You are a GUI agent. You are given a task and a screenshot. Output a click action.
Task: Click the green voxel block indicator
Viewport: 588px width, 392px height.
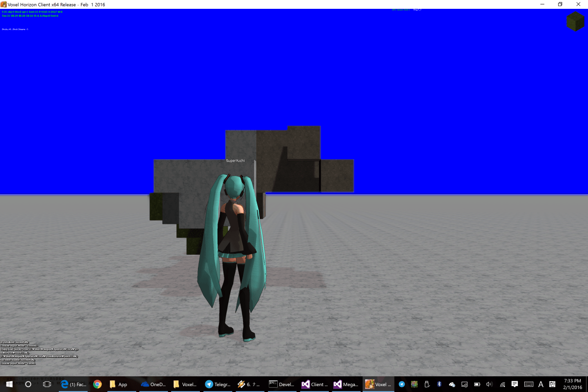(x=575, y=22)
